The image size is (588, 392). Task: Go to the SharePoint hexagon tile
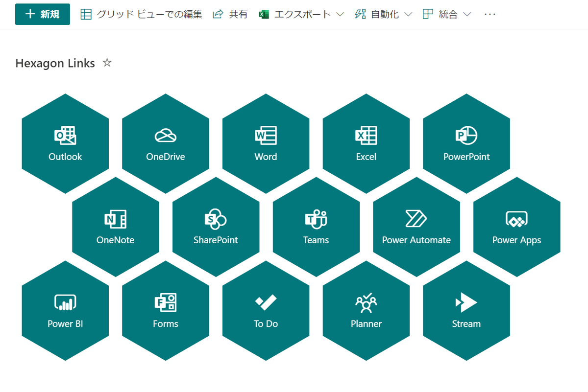(x=216, y=227)
